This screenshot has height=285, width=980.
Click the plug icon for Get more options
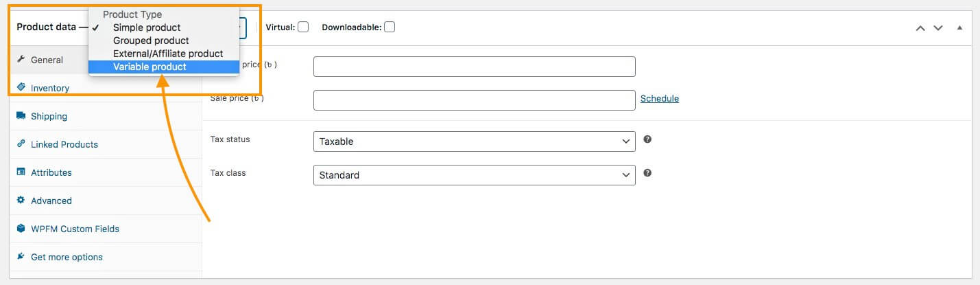coord(21,257)
